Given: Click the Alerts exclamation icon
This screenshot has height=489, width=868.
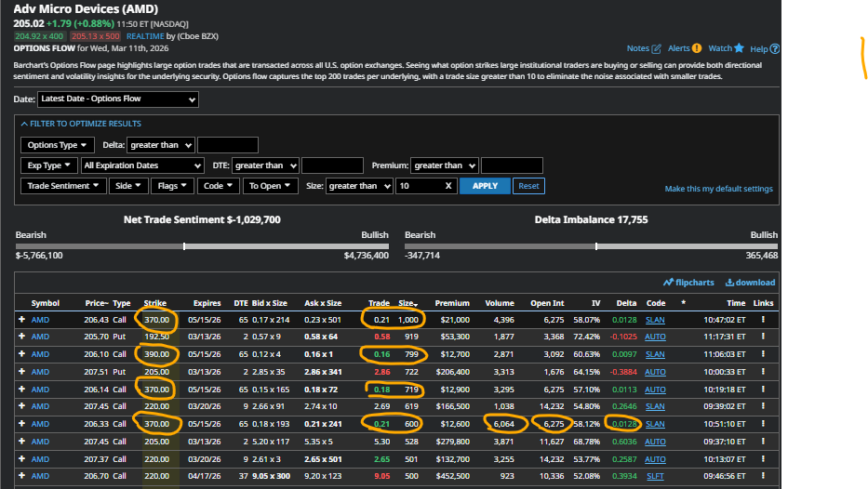Looking at the screenshot, I should click(697, 48).
